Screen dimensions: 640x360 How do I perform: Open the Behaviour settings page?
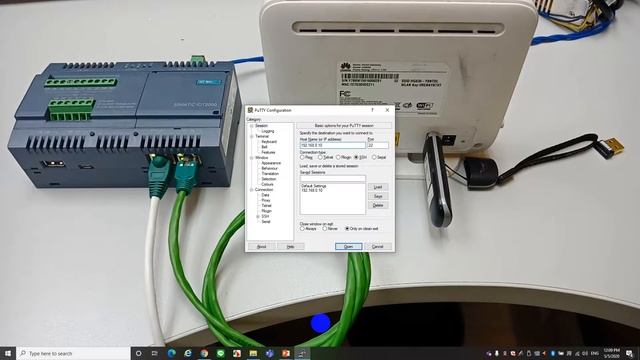269,169
